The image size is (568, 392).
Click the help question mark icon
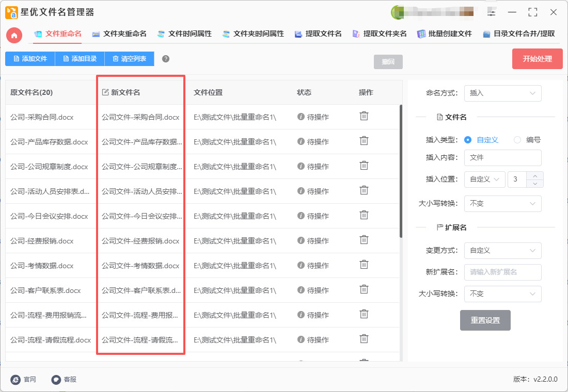[166, 59]
